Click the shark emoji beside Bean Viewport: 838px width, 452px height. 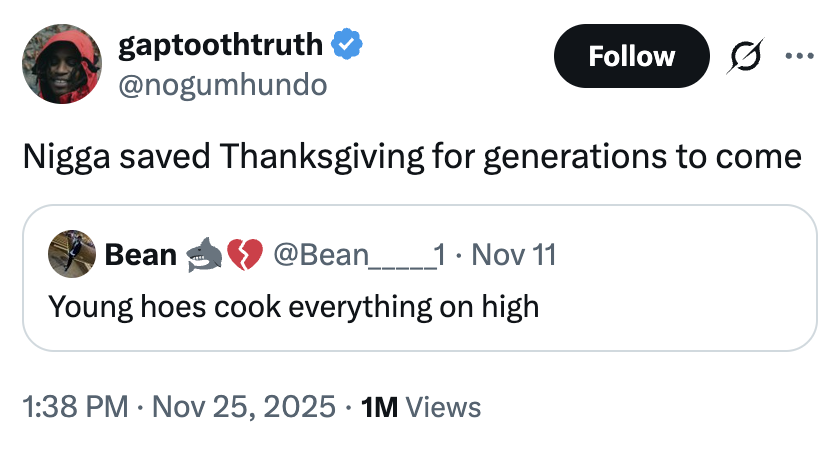coord(204,255)
